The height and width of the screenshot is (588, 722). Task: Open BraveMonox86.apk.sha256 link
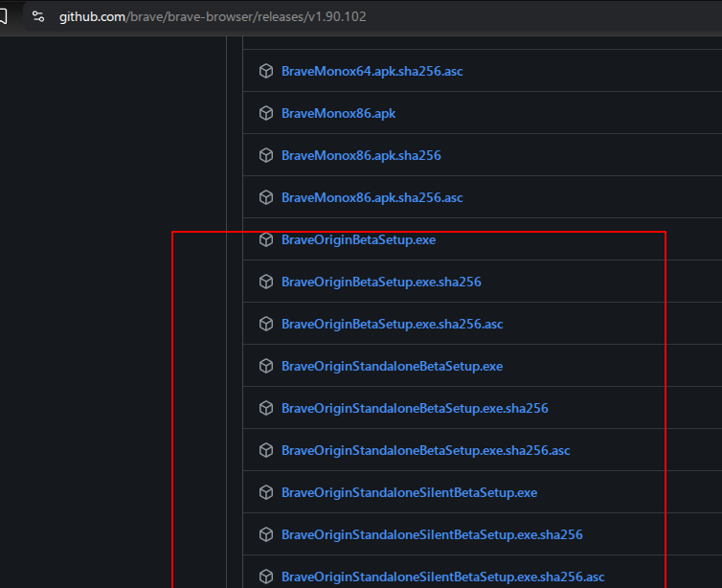click(x=361, y=156)
